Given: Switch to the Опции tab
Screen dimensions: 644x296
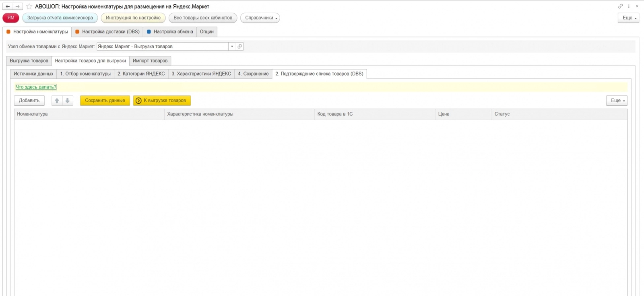Looking at the screenshot, I should 207,32.
